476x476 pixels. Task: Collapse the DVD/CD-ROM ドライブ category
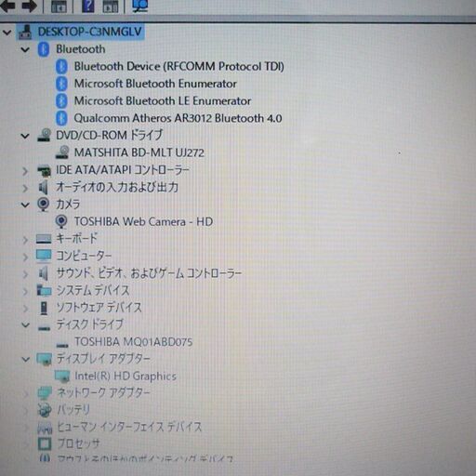tap(25, 136)
